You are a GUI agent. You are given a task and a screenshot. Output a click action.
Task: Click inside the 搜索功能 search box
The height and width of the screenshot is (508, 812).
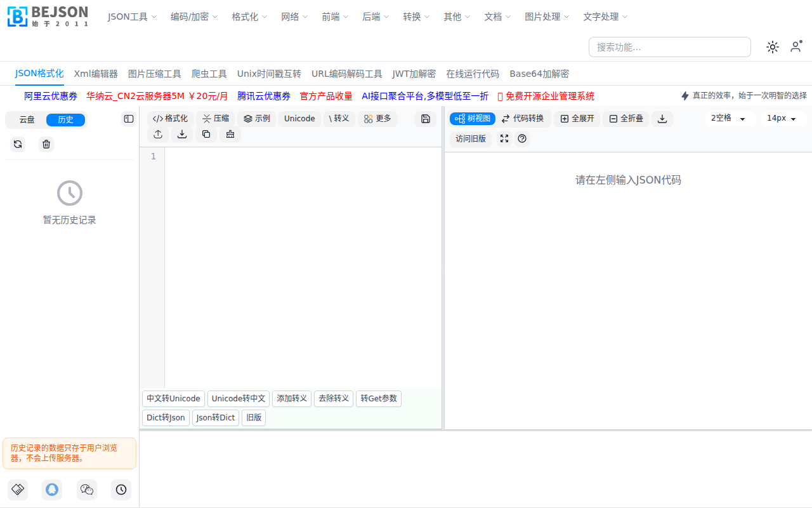pyautogui.click(x=669, y=46)
